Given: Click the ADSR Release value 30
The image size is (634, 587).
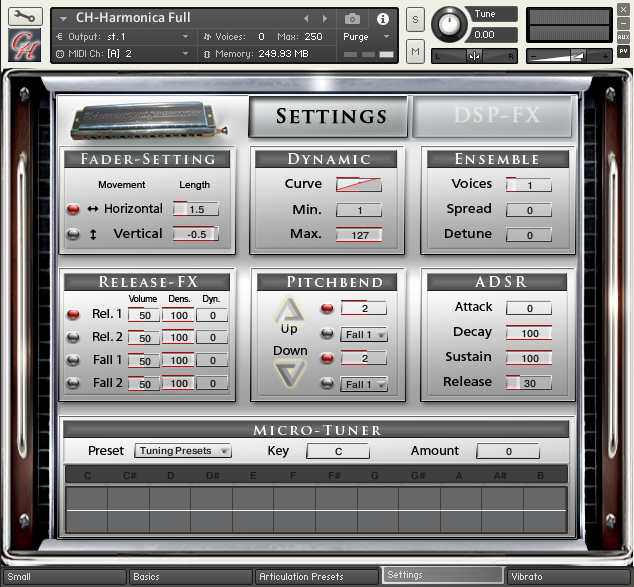Looking at the screenshot, I should [x=529, y=383].
